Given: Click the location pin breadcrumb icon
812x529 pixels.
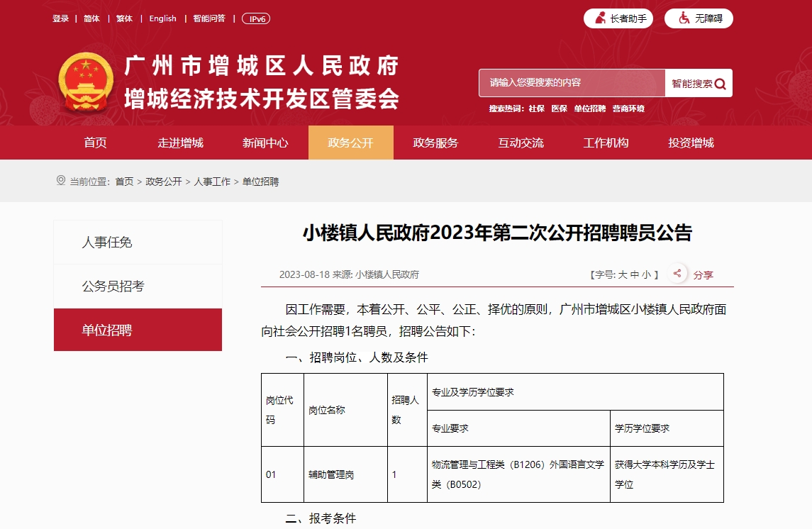Looking at the screenshot, I should (x=60, y=181).
